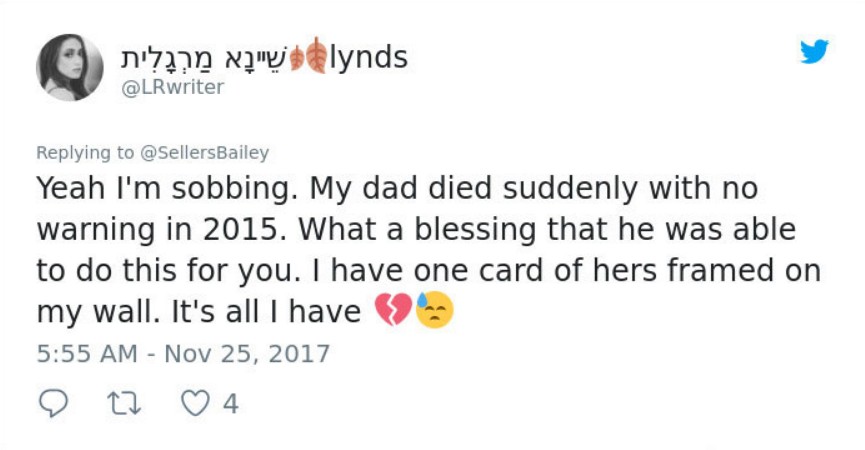The image size is (865, 450).
Task: Click the sad sweating face emoji
Action: coord(434,312)
